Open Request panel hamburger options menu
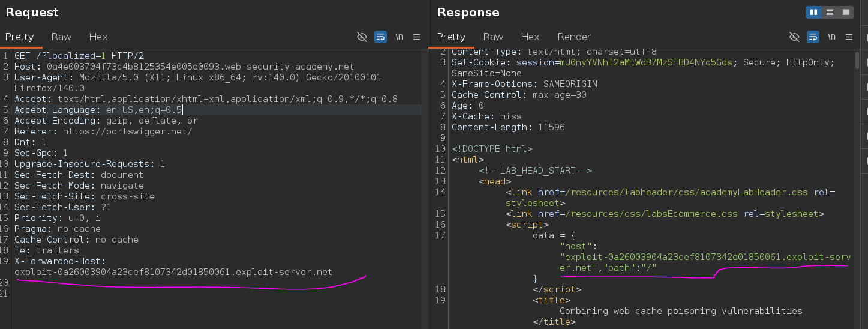This screenshot has height=329, width=868. [417, 37]
